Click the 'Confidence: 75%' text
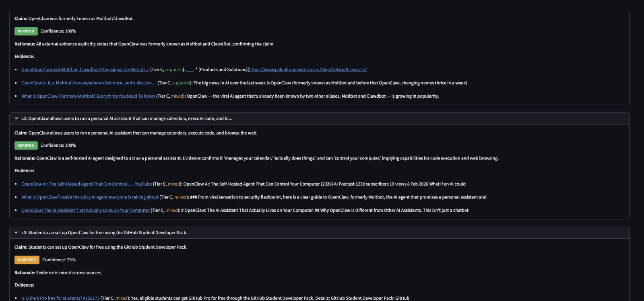Image resolution: width=644 pixels, height=301 pixels. click(59, 260)
